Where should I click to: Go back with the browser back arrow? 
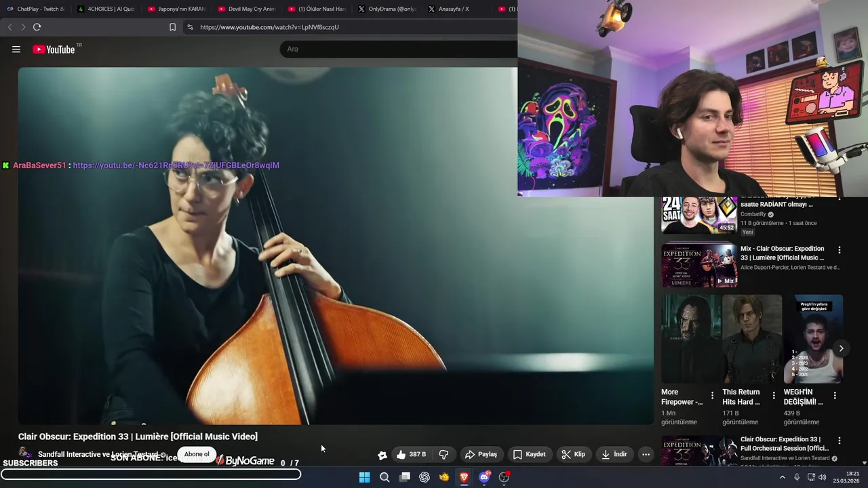pos(9,27)
